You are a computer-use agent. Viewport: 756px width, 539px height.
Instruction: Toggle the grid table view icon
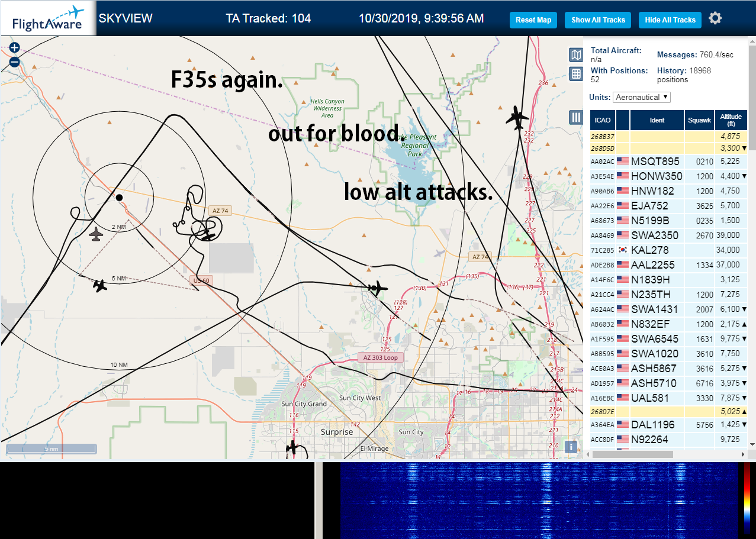(576, 74)
